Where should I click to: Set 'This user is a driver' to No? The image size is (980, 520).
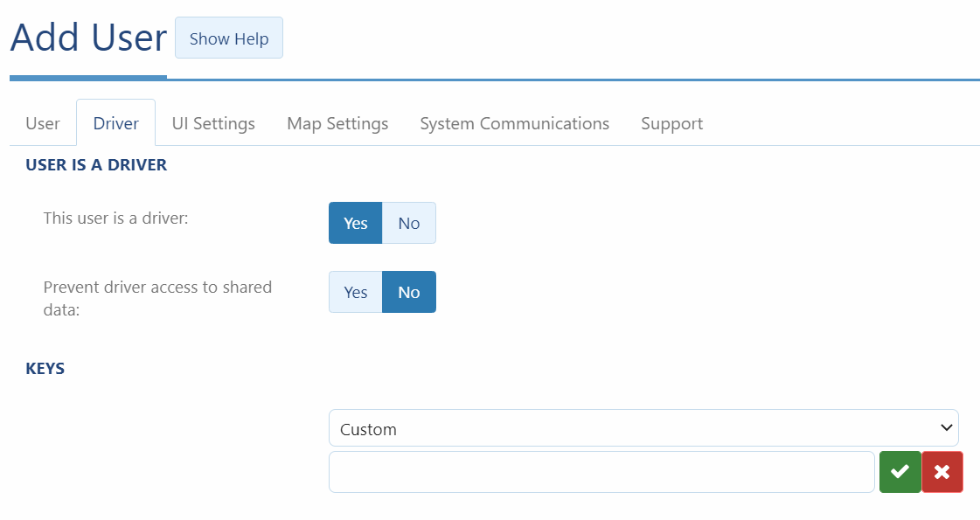[x=408, y=223]
